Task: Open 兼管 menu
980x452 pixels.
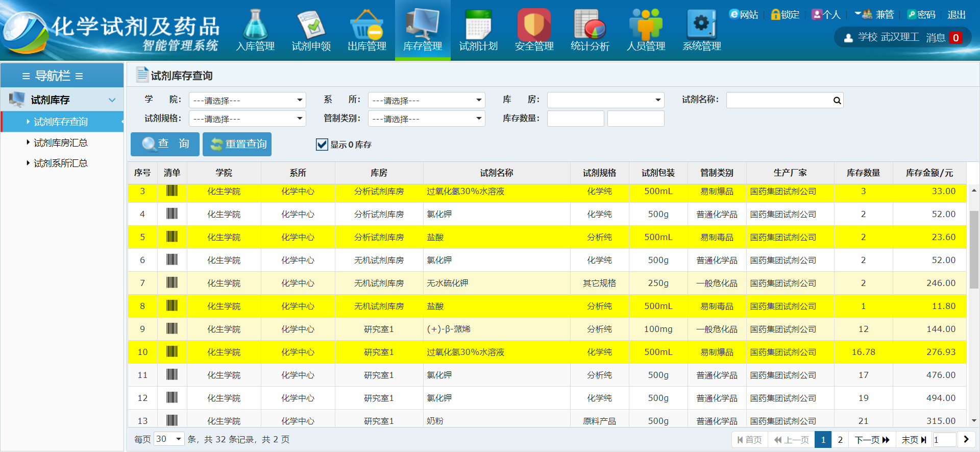Action: click(x=874, y=15)
